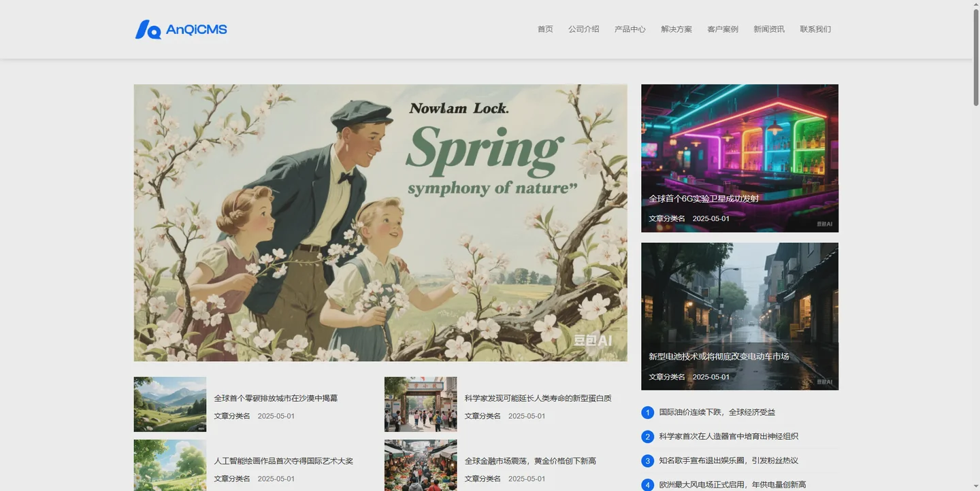
Task: Click date 2025-05-01 under 新型蛋白质 article
Action: [527, 416]
